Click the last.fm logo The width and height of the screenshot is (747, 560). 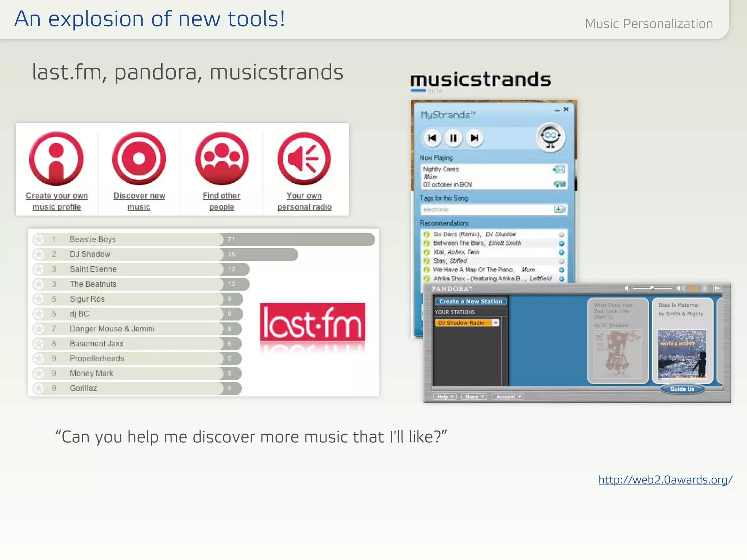[313, 322]
